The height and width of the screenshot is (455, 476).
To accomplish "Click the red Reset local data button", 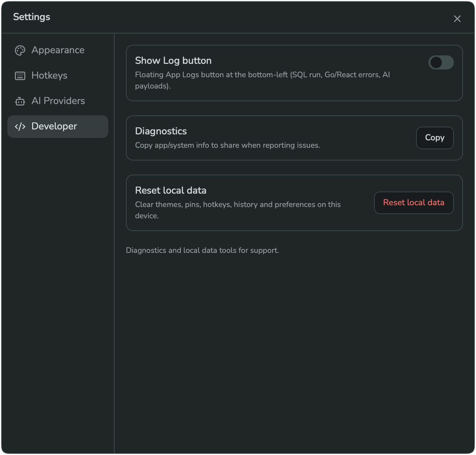I will pos(414,203).
